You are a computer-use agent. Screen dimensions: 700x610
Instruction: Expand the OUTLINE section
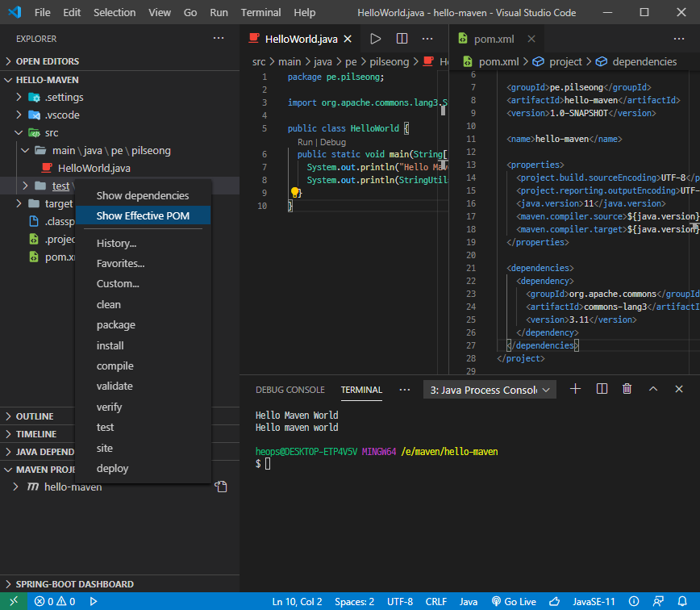click(35, 416)
